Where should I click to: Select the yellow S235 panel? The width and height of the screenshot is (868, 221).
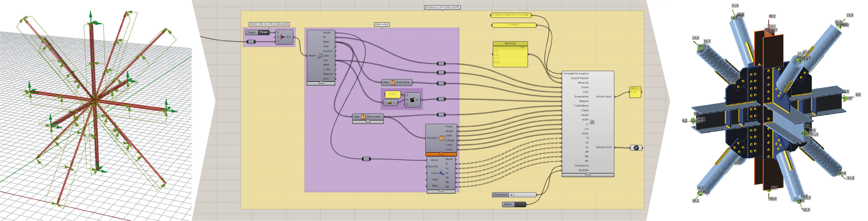pos(392,94)
